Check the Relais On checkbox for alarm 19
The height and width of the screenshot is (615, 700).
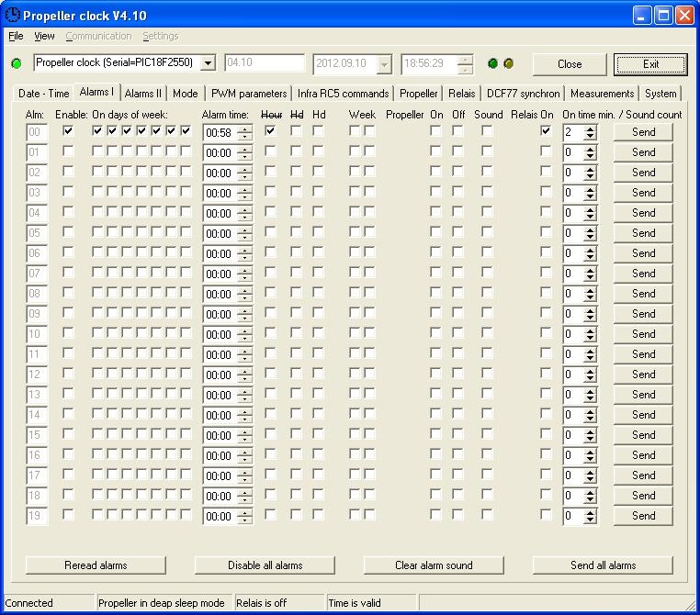545,514
